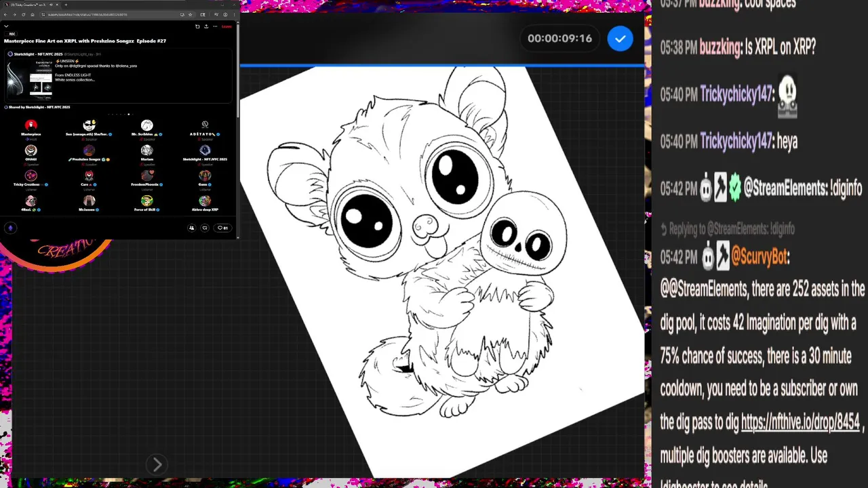
Task: Click the repost icon in the Space header
Action: 197,26
